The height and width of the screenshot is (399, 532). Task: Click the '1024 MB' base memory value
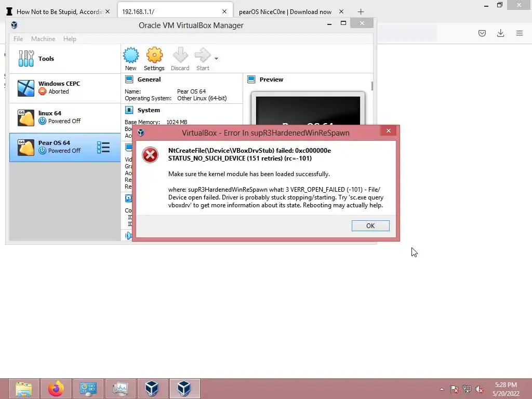click(x=177, y=122)
